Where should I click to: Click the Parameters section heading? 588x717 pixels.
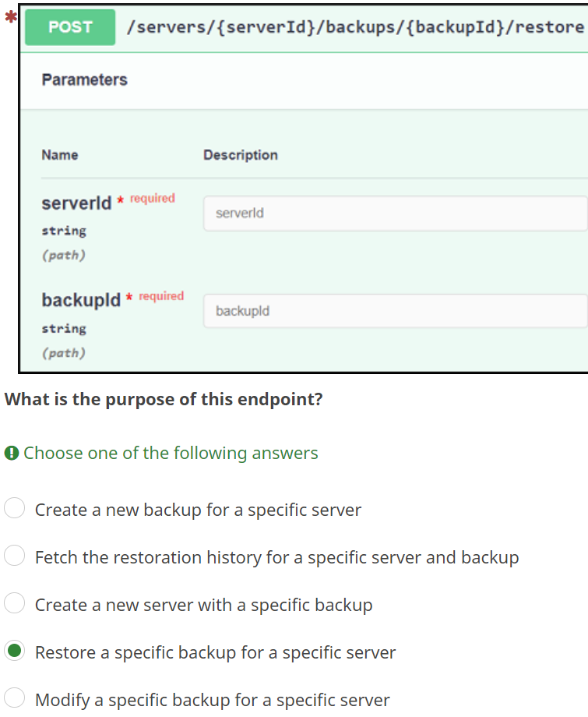[84, 79]
